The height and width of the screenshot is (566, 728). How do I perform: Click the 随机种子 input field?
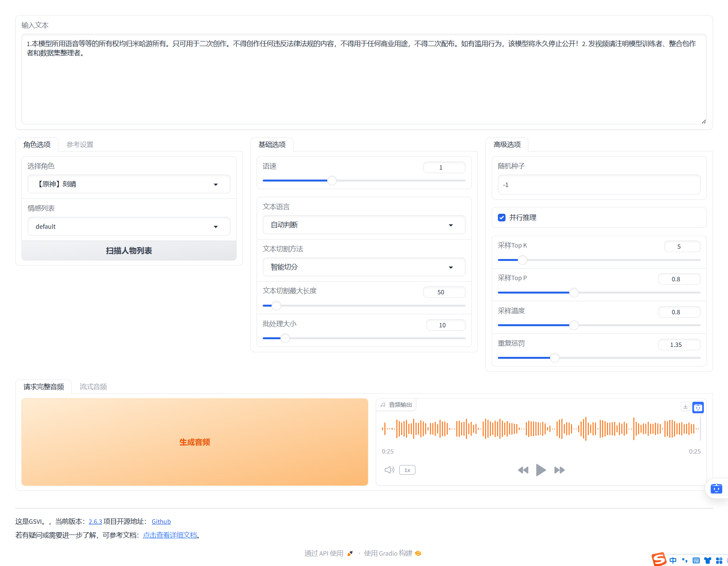pos(599,185)
